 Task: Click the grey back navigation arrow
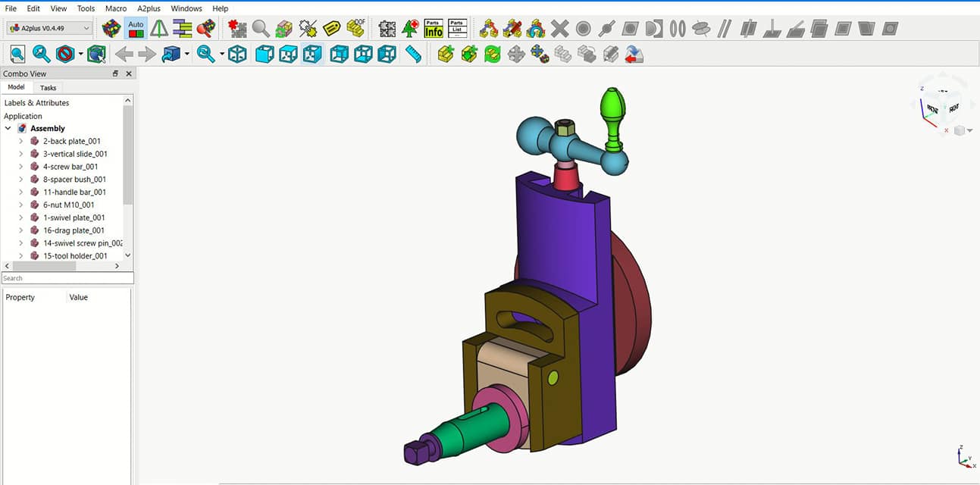pyautogui.click(x=124, y=54)
